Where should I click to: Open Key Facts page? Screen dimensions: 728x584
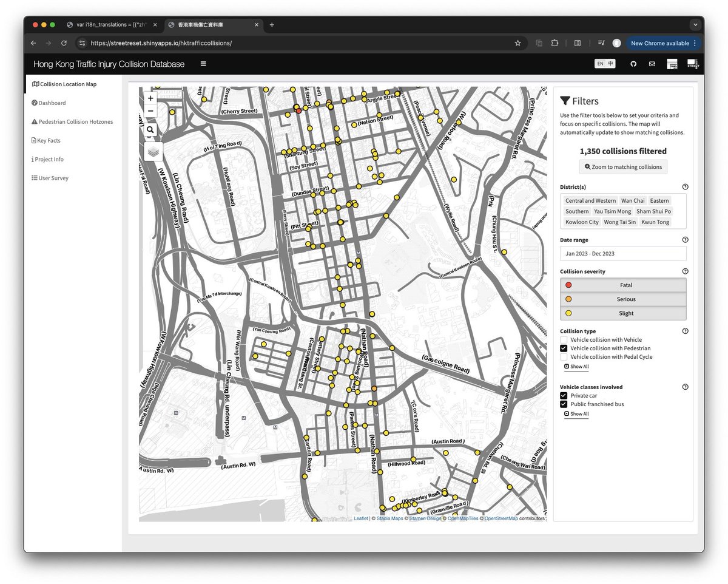click(46, 141)
